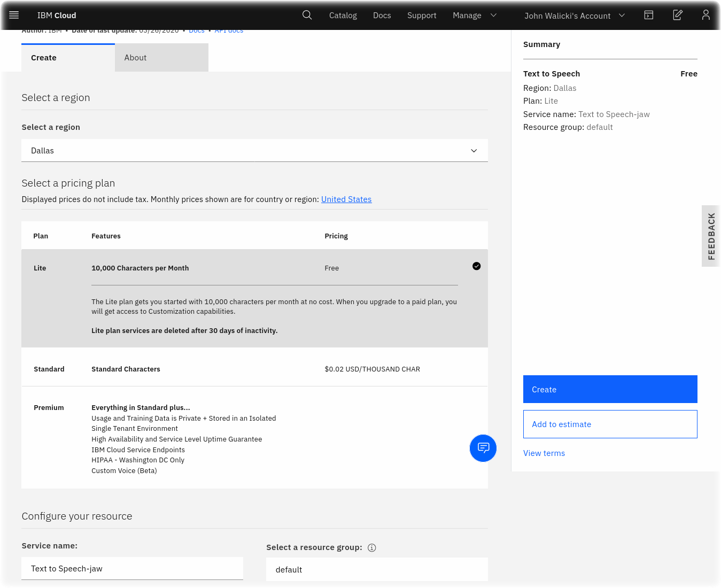Open the cost estimator icon
This screenshot has width=721, height=588.
click(677, 15)
